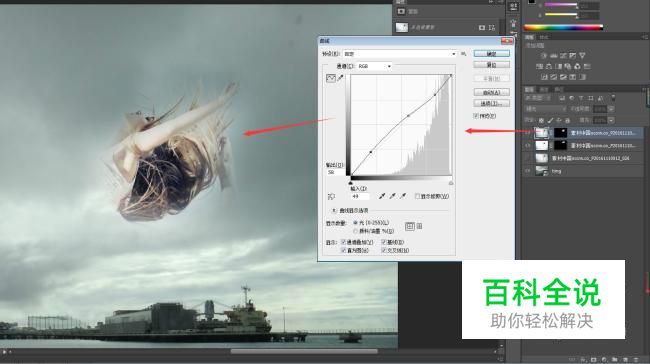Switch to the Adjustments tab
Viewport: 650px width, 364px height.
pos(529,37)
